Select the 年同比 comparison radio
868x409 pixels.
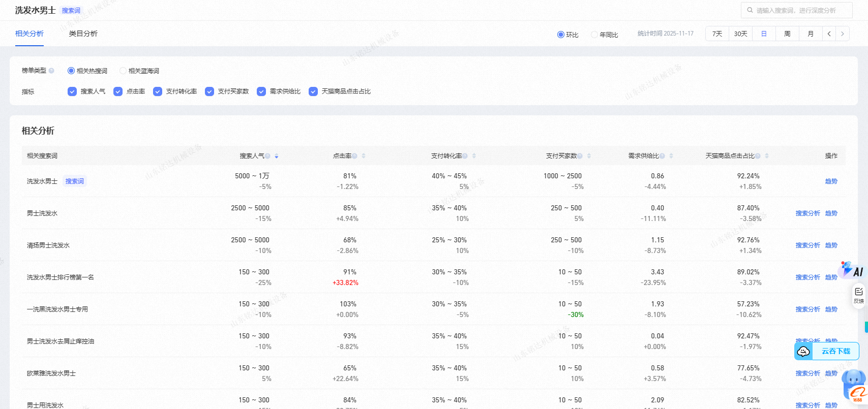[594, 35]
